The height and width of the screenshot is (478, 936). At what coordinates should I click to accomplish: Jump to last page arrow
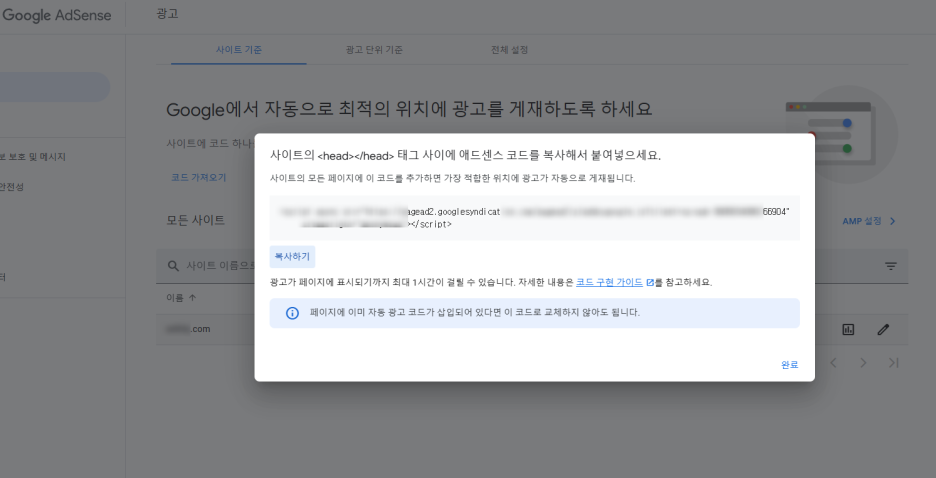pyautogui.click(x=894, y=363)
